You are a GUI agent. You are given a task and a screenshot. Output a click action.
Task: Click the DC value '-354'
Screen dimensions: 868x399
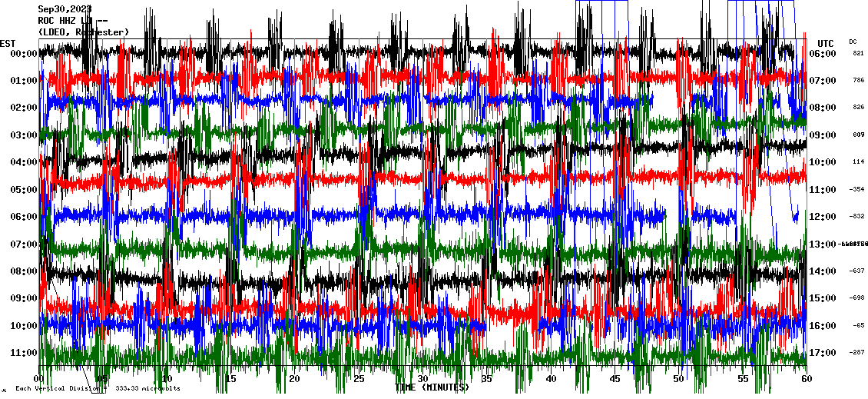(857, 189)
